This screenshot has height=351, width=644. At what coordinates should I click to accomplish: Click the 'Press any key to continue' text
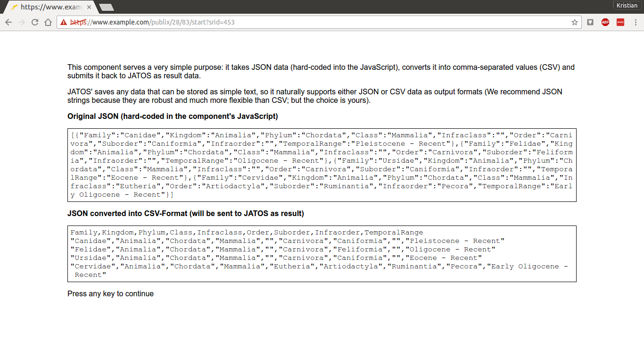point(110,293)
